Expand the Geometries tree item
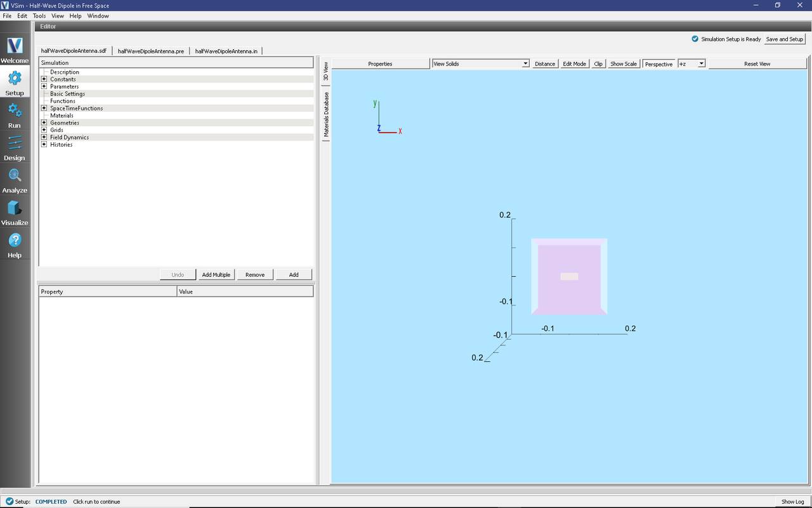 point(44,122)
